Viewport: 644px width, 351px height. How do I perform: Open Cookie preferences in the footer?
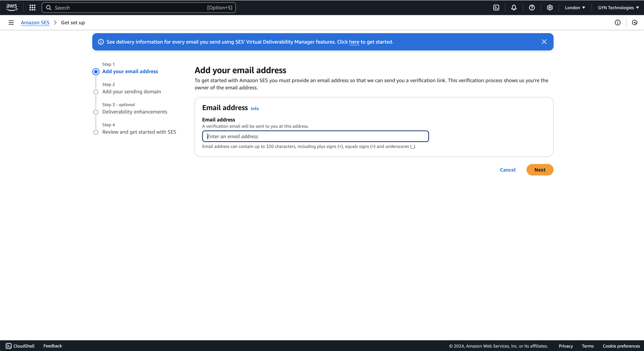tap(621, 346)
